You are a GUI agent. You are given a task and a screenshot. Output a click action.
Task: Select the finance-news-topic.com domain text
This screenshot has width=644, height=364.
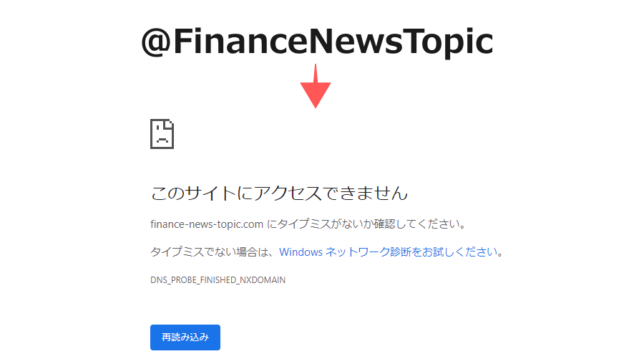click(207, 224)
